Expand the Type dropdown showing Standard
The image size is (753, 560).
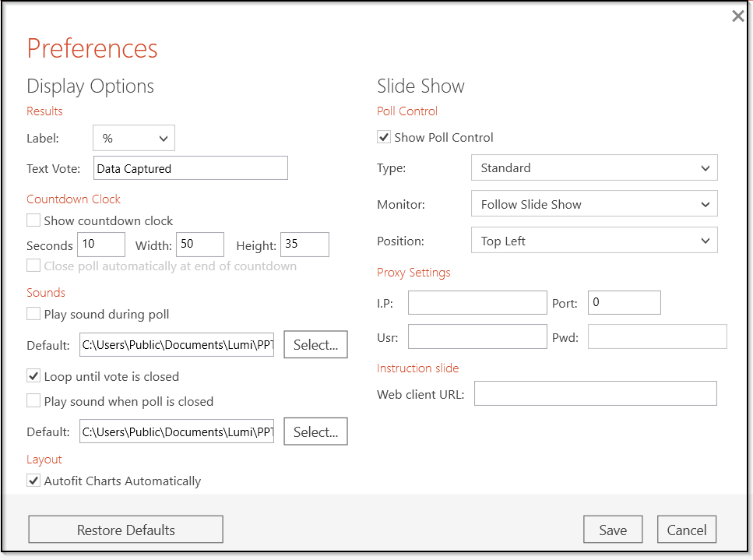[x=594, y=167]
